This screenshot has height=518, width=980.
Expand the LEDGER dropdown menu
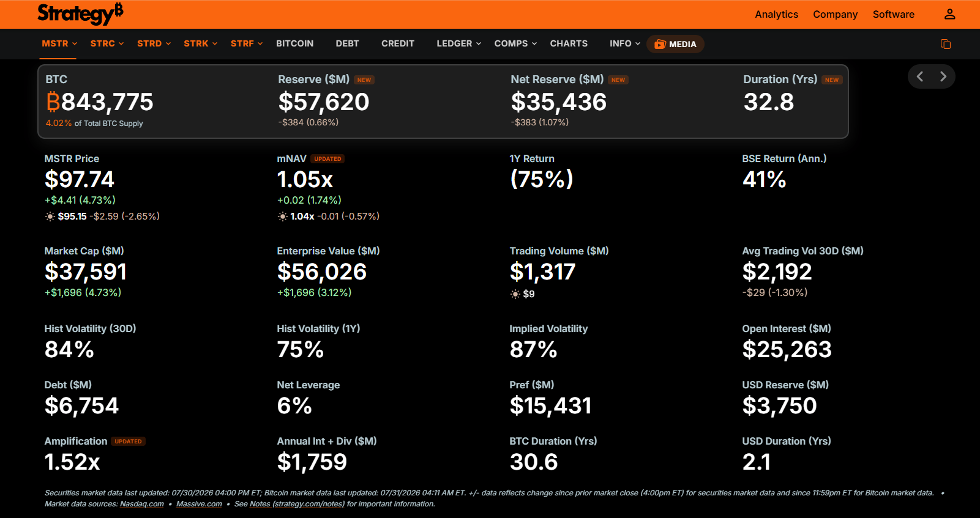point(459,43)
